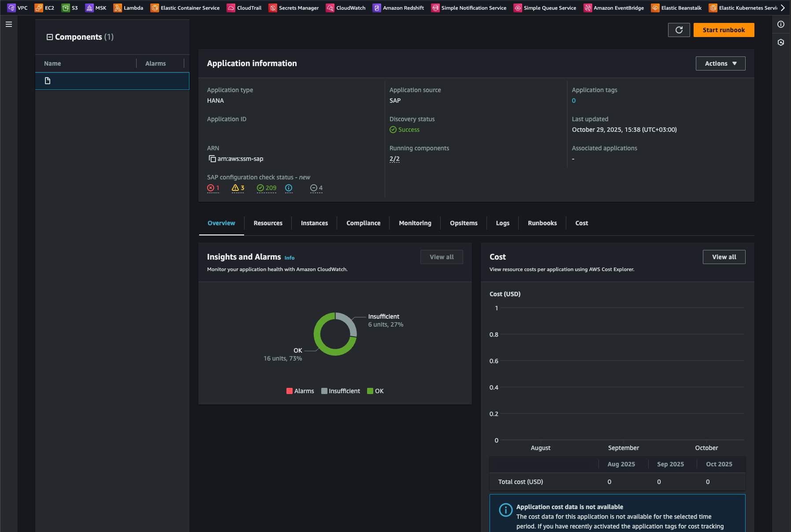Collapse the Components panel
791x532 pixels.
coord(50,37)
